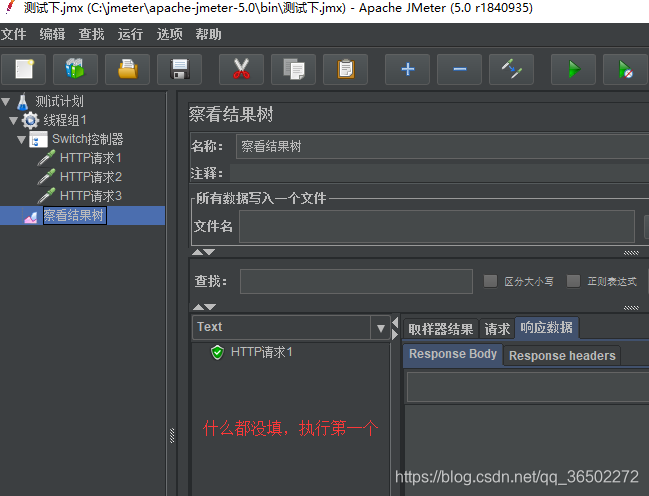649x496 pixels.
Task: Open the 文件 menu
Action: tap(13, 34)
